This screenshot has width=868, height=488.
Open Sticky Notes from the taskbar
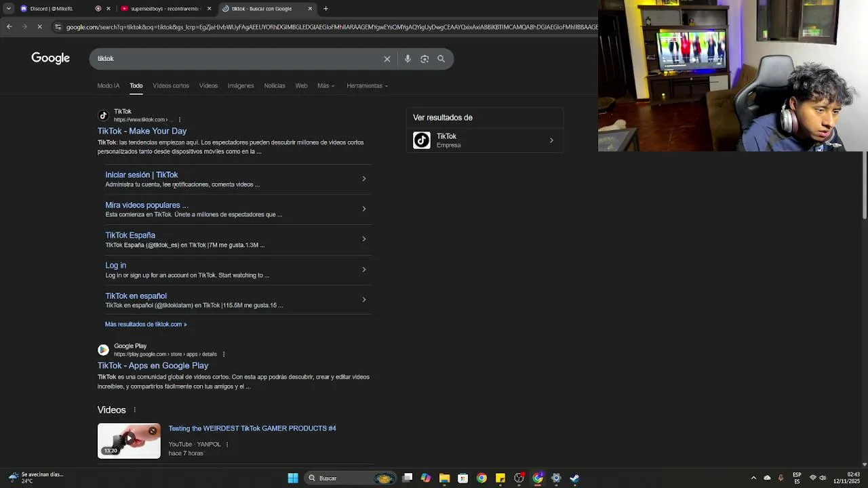tap(500, 478)
